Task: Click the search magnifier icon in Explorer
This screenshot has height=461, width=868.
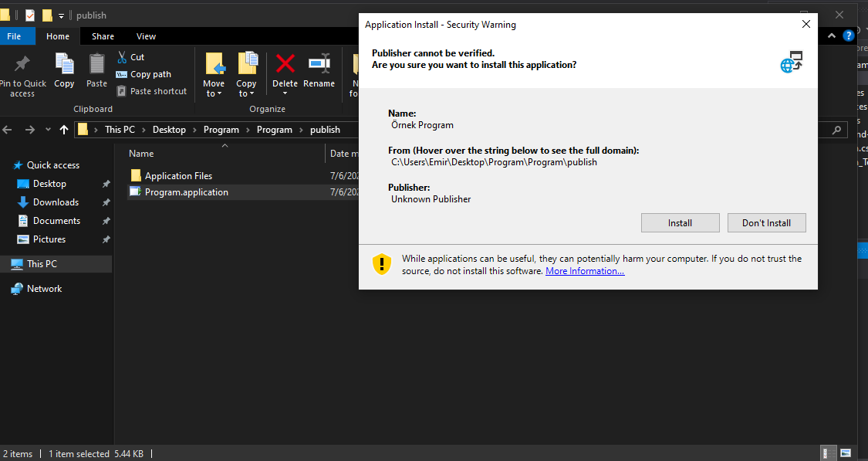Action: [x=836, y=130]
